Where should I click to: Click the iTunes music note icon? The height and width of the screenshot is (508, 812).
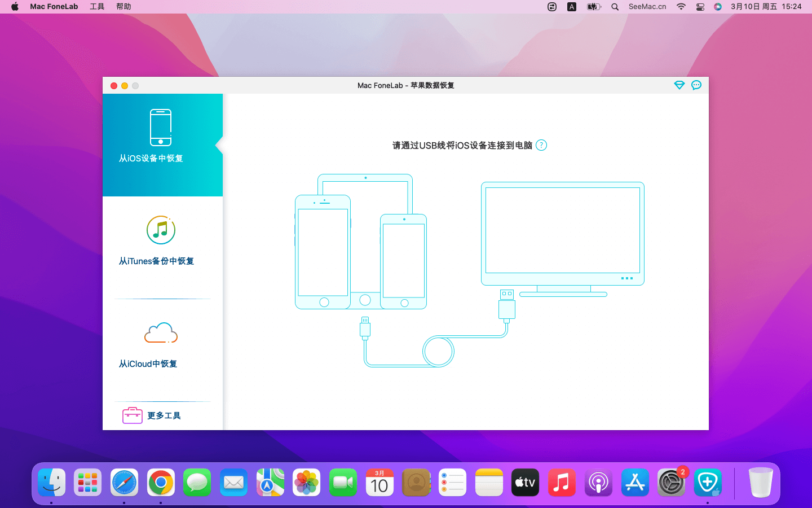point(161,230)
